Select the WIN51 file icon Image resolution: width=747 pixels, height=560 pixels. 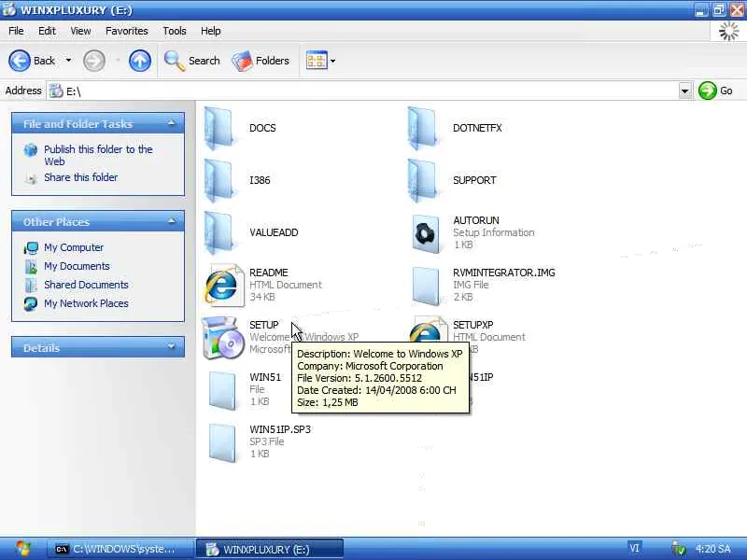[x=222, y=390]
